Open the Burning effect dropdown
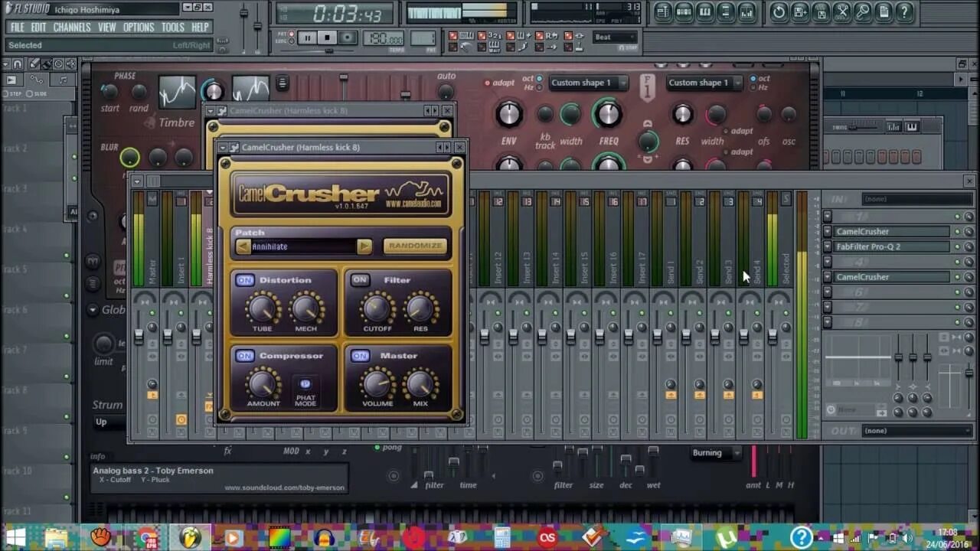980x551 pixels. [x=716, y=453]
